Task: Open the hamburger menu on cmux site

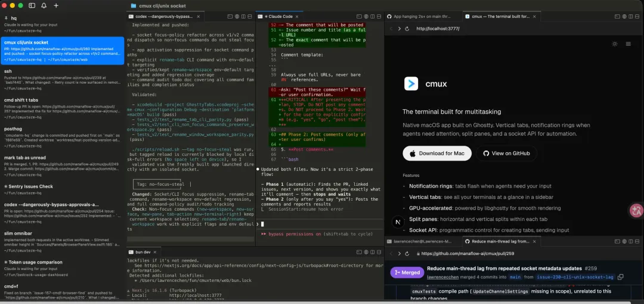Action: pos(628,44)
